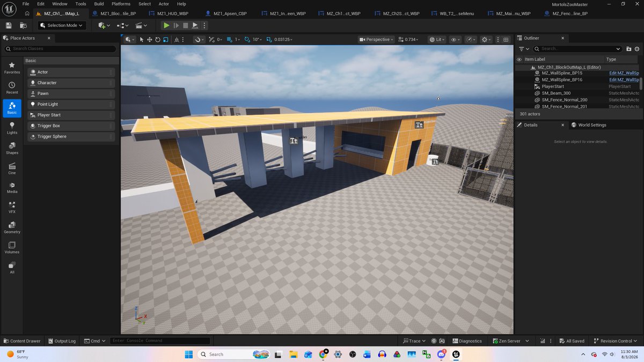Toggle scale snapping icon
644x362 pixels.
pyautogui.click(x=269, y=39)
